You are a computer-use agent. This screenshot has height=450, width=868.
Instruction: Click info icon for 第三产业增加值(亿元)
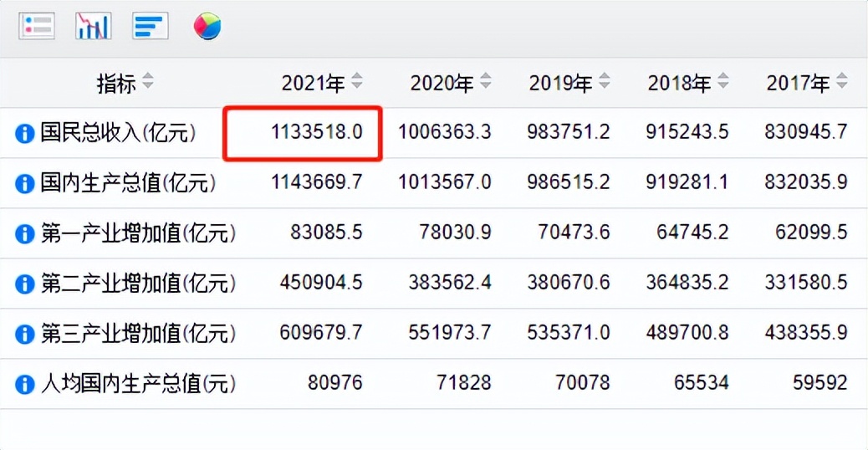(x=24, y=334)
